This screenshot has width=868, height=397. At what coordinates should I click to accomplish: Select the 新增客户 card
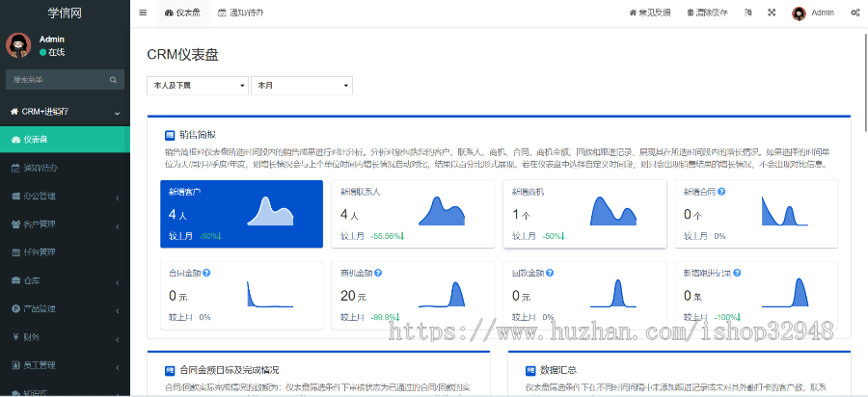(241, 213)
